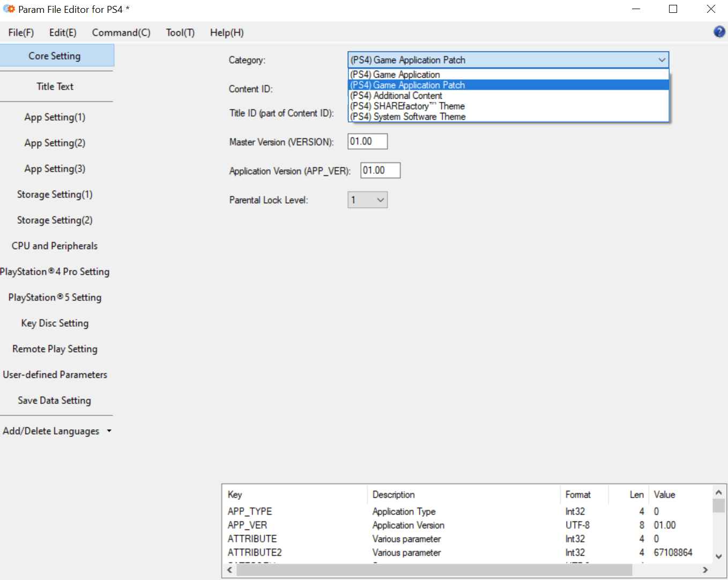Open the Help(H) menu
Viewport: 728px width, 580px height.
pyautogui.click(x=227, y=33)
